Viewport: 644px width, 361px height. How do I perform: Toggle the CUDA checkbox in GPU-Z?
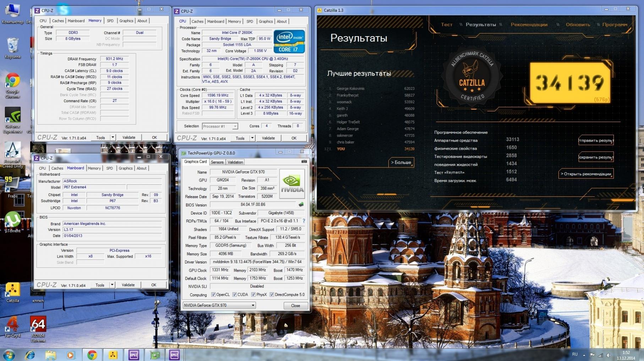pos(235,295)
